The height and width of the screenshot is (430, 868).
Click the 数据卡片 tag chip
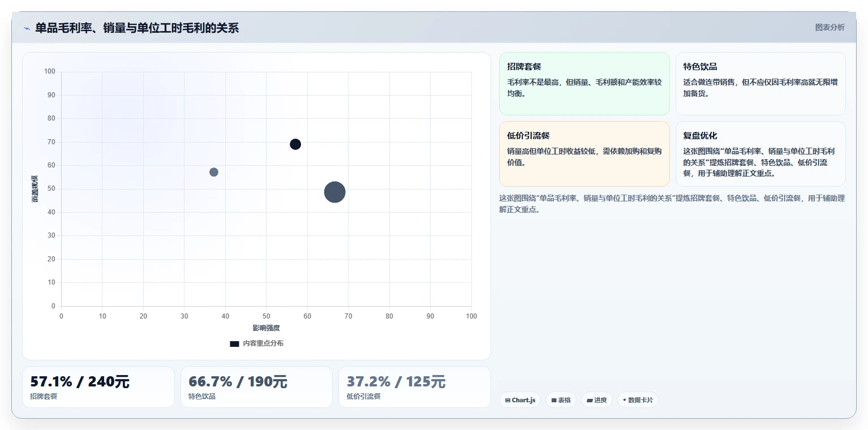(x=638, y=400)
